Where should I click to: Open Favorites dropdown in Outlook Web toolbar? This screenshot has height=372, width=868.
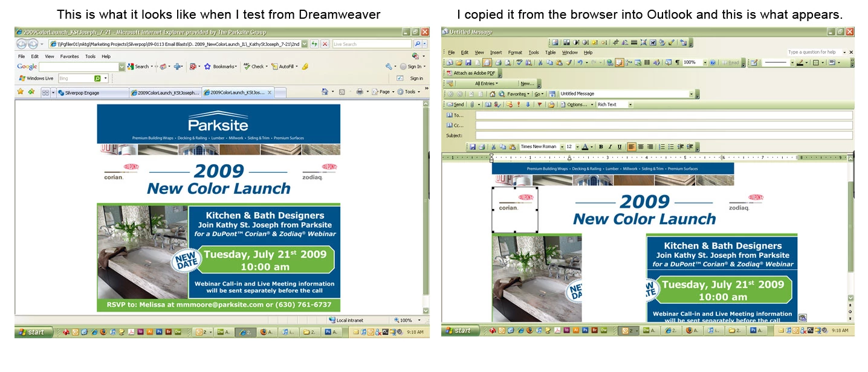coord(518,94)
